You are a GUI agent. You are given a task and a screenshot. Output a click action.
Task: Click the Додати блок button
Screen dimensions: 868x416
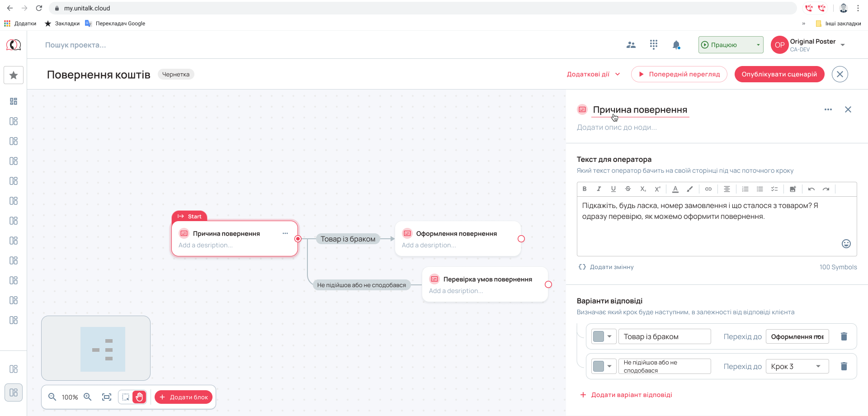click(184, 397)
